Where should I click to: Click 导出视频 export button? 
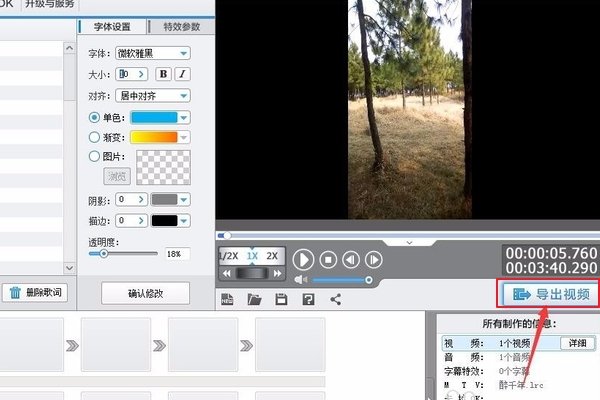[549, 294]
